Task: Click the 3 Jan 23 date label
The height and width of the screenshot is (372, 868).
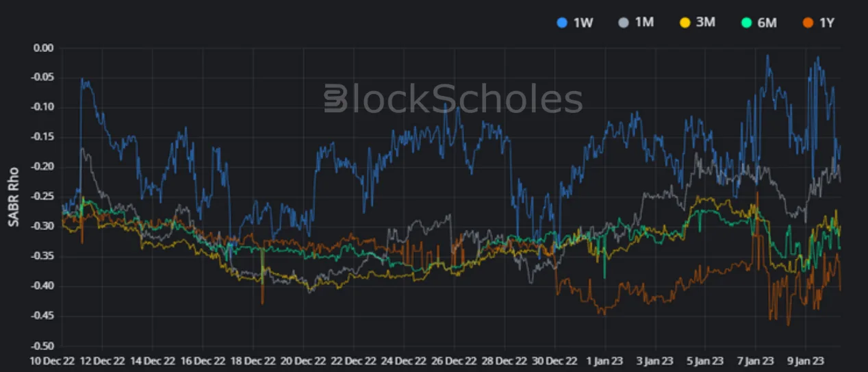Action: click(654, 360)
